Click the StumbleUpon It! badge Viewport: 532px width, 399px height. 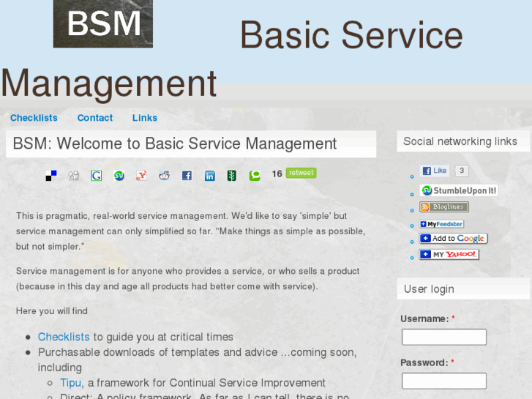point(460,190)
